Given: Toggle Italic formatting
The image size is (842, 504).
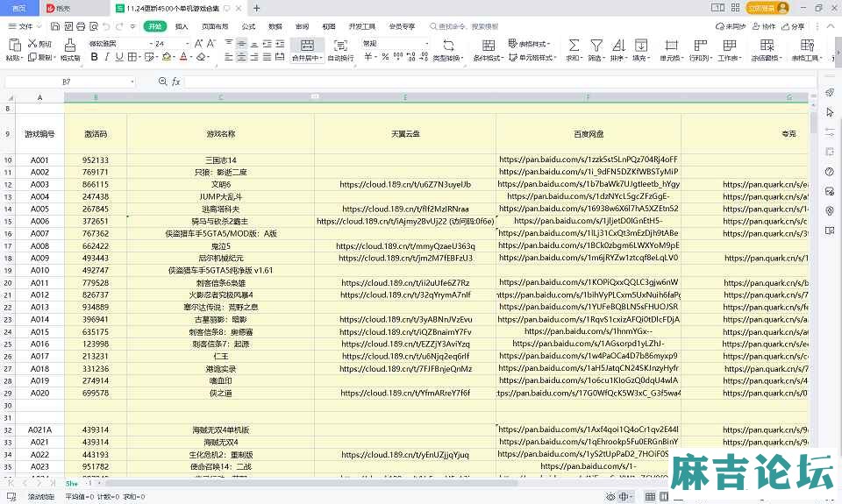Looking at the screenshot, I should (107, 57).
